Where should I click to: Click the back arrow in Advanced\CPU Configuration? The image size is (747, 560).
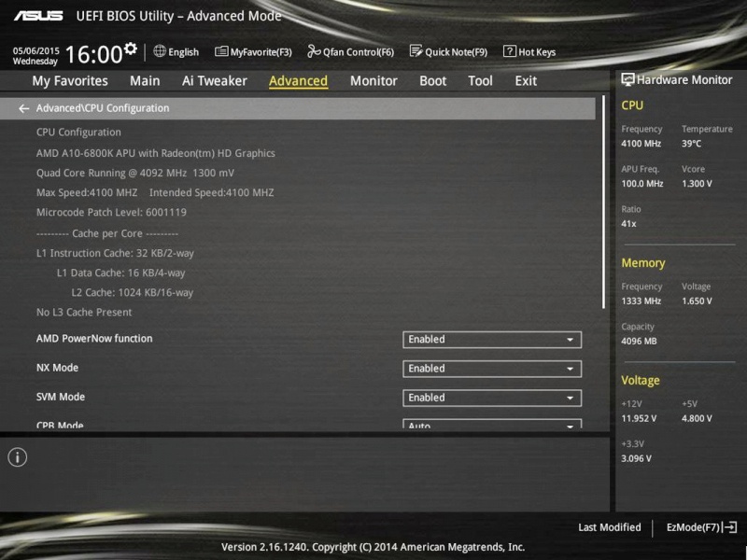(x=23, y=108)
